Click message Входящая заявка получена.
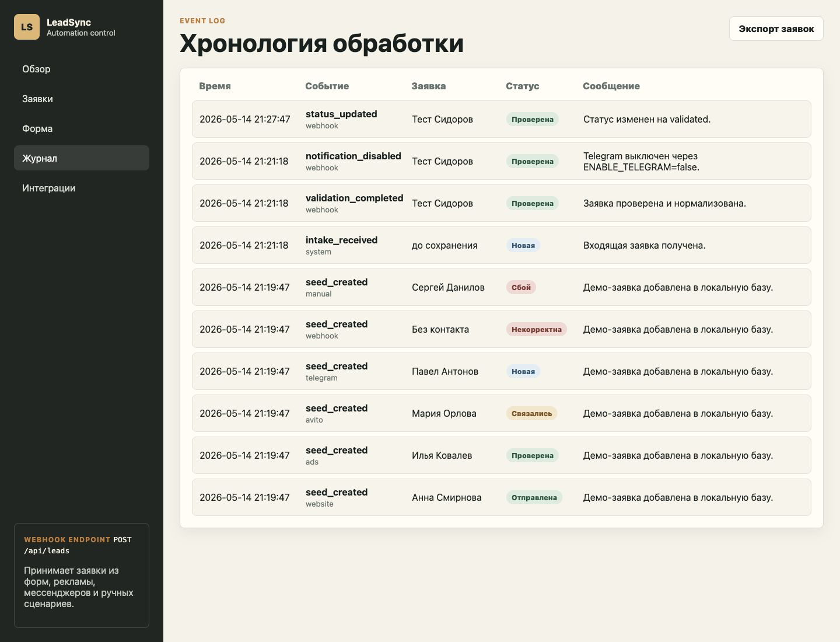Viewport: 840px width, 642px height. tap(645, 245)
